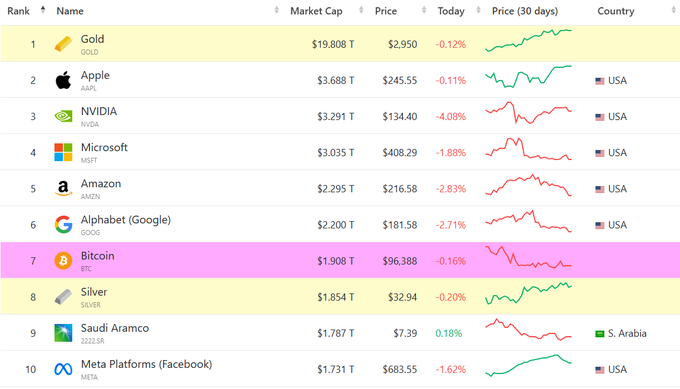Click Bitcoin price $96,388
The image size is (680, 389).
pyautogui.click(x=399, y=261)
